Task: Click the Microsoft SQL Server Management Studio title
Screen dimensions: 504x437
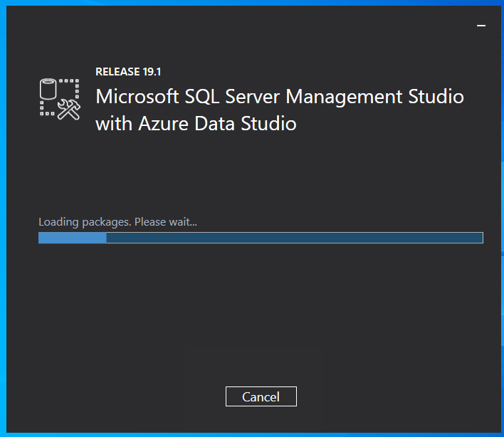Action: coord(280,97)
